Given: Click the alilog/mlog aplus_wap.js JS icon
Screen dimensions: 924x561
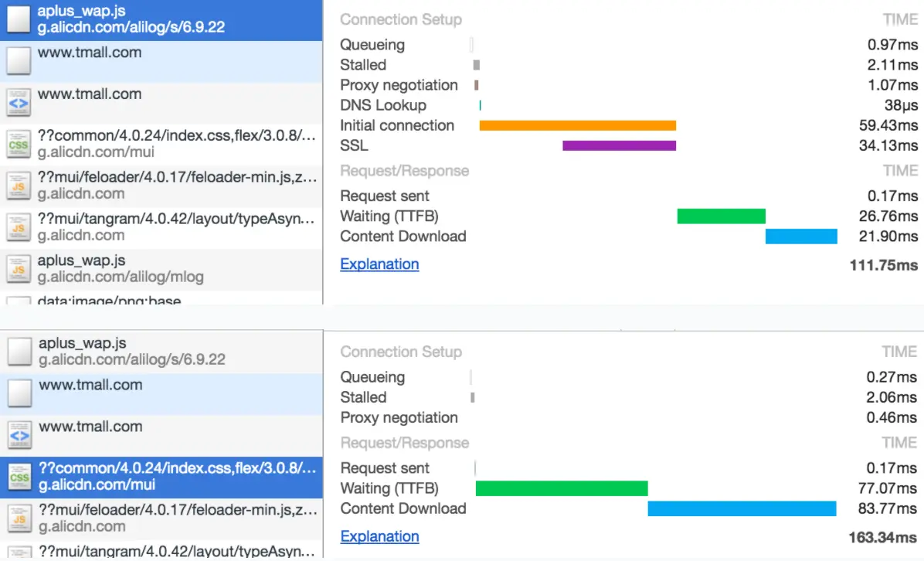Looking at the screenshot, I should tap(19, 269).
